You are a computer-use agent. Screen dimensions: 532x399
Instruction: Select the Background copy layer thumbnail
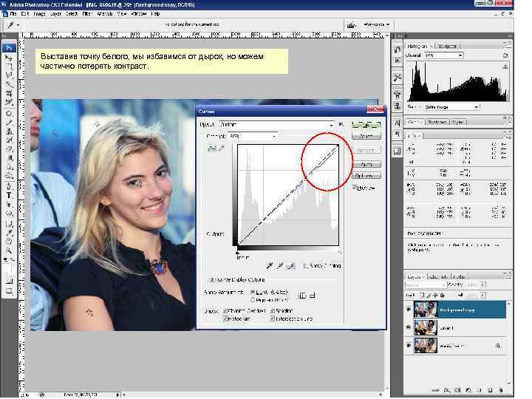426,310
